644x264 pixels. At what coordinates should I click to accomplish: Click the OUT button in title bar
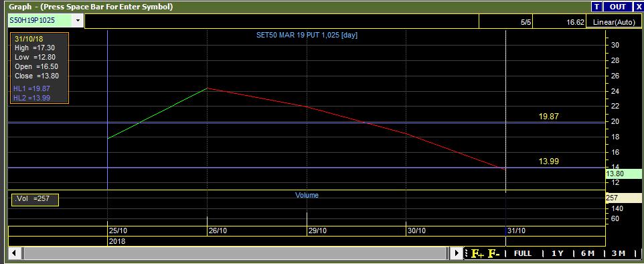click(x=617, y=7)
